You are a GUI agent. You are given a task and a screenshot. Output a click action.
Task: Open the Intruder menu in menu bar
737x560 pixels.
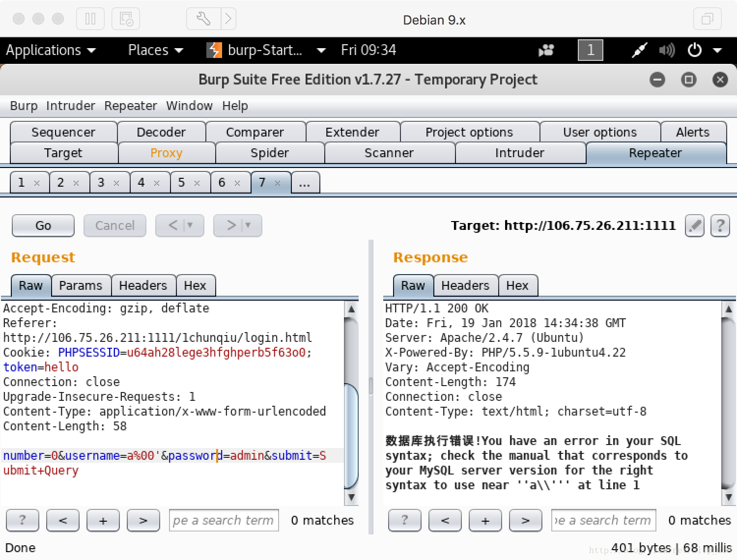(71, 106)
